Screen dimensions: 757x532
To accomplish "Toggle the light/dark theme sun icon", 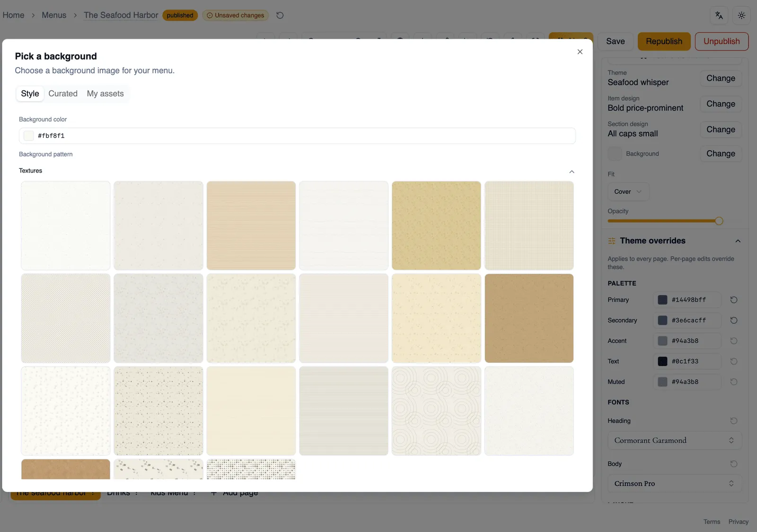I will pos(741,15).
